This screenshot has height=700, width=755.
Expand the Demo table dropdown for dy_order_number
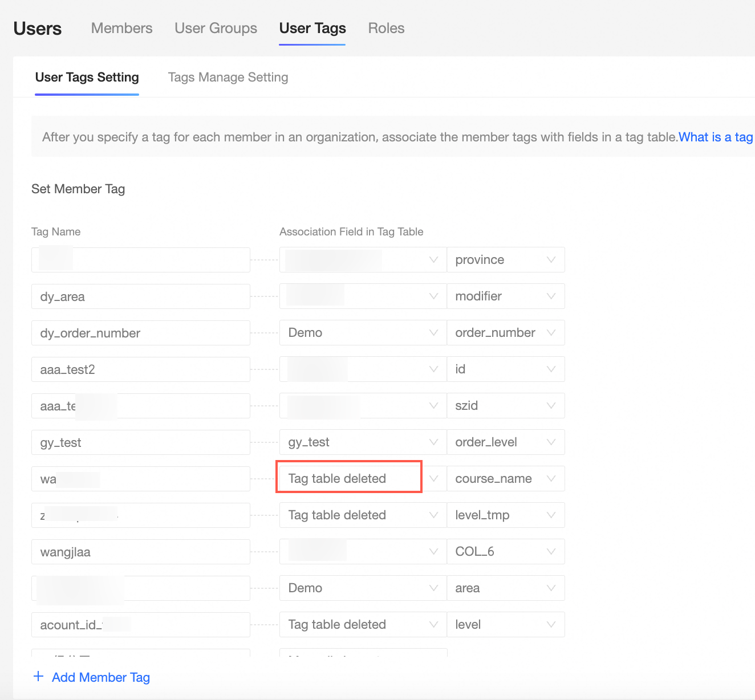click(363, 333)
